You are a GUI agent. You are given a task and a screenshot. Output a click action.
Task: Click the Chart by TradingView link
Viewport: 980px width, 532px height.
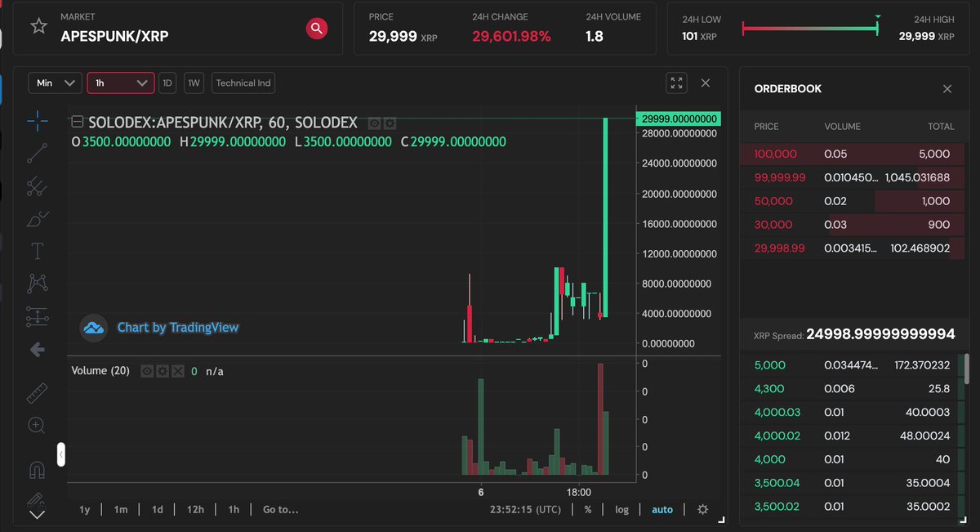[177, 327]
